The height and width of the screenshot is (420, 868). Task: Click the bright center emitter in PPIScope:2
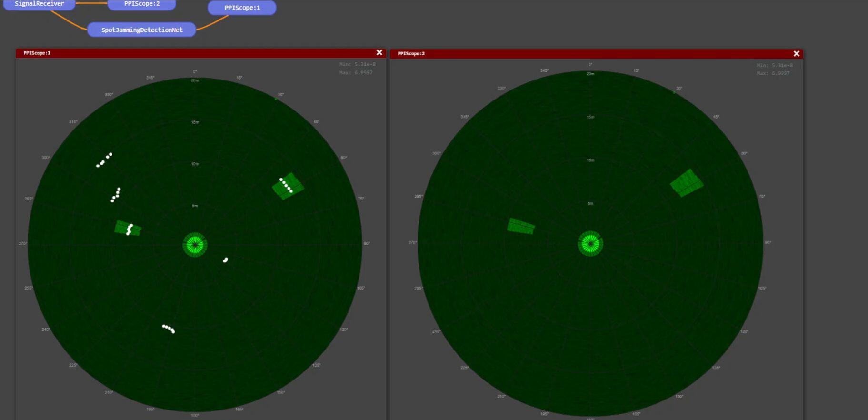pyautogui.click(x=590, y=244)
